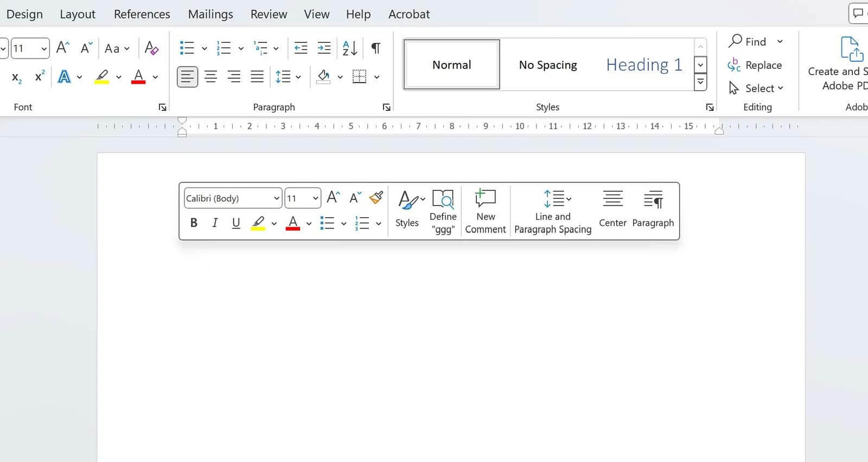Apply the Heading 1 style

(x=644, y=65)
